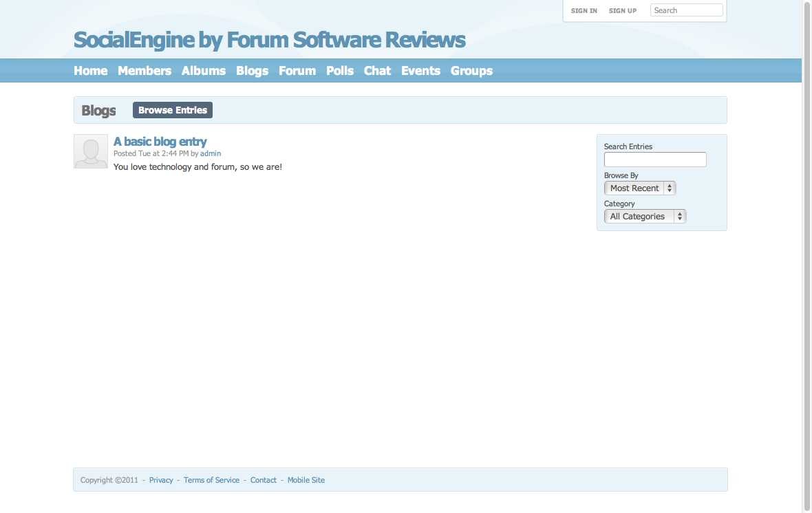Focus the top Search field
The height and width of the screenshot is (513, 812).
(686, 10)
